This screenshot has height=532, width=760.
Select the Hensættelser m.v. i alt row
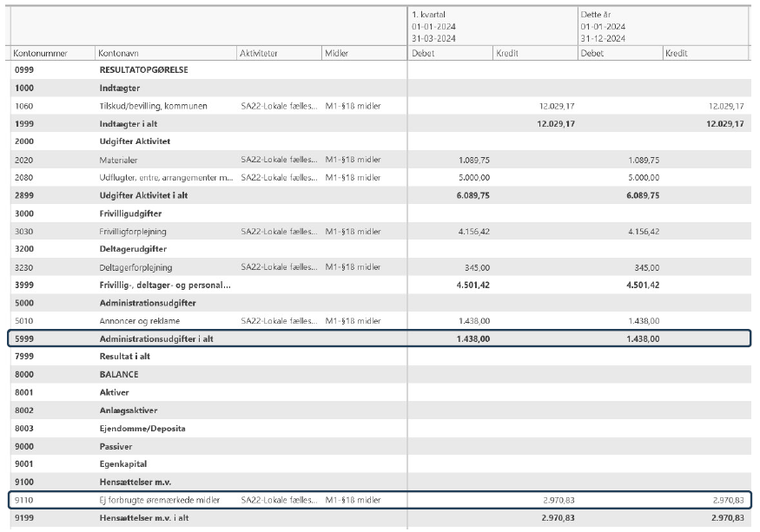click(x=380, y=518)
